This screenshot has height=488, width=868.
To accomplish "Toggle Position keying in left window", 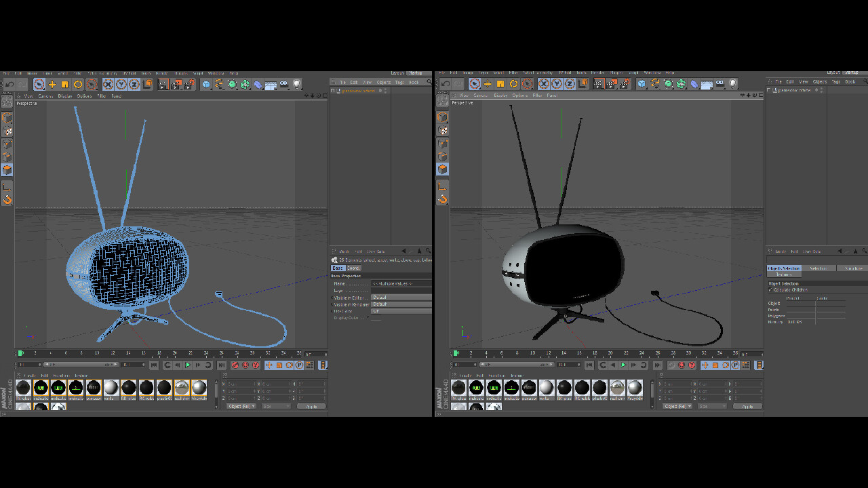I will pyautogui.click(x=269, y=365).
